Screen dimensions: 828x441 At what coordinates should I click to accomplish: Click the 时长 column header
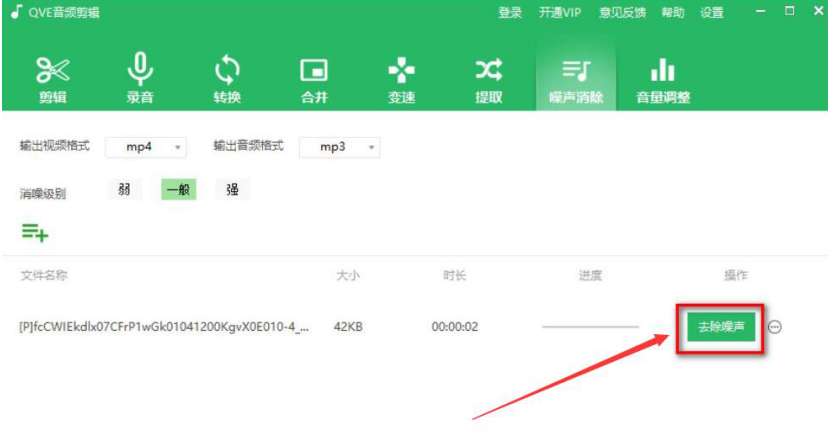coord(455,275)
